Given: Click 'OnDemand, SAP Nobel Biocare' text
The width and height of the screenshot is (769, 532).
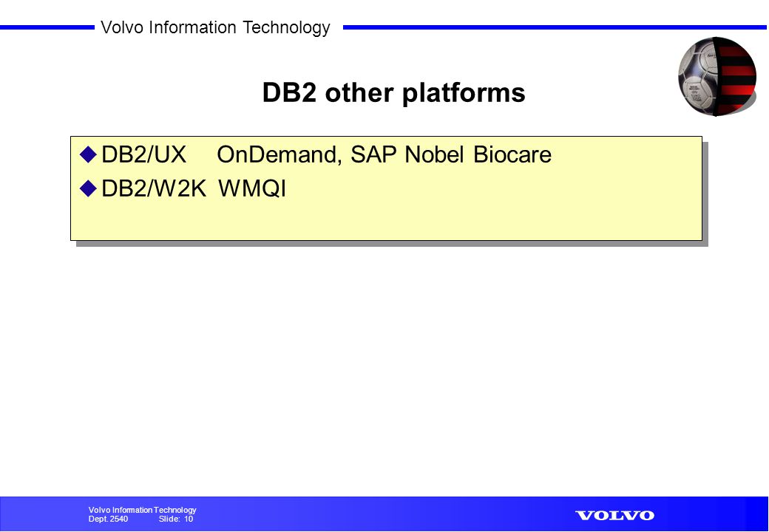Looking at the screenshot, I should click(384, 155).
